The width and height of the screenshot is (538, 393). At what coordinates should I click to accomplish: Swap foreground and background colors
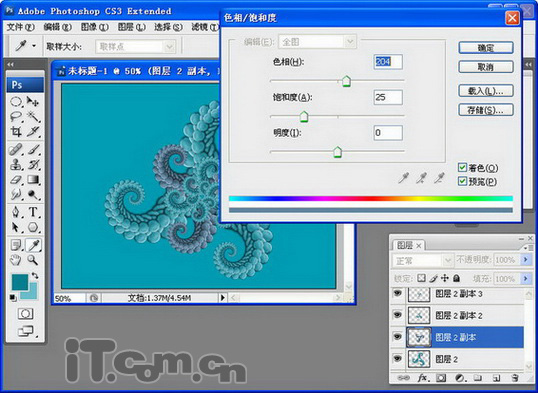(x=35, y=275)
